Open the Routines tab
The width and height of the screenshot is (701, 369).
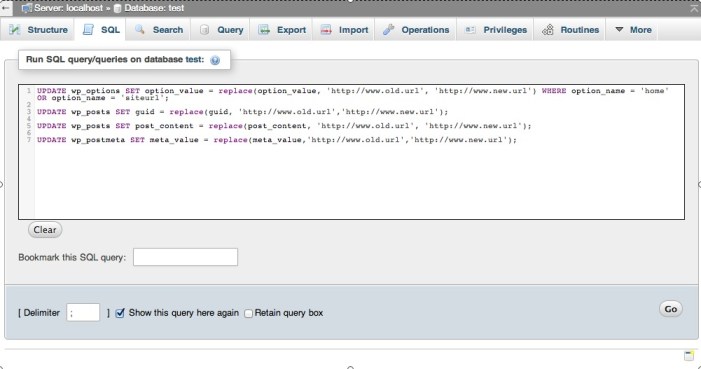[x=570, y=30]
